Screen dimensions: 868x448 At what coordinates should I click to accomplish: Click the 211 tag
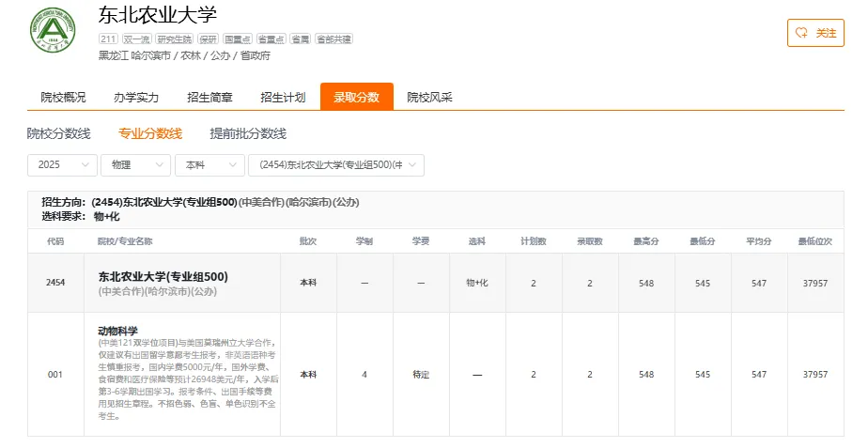108,39
